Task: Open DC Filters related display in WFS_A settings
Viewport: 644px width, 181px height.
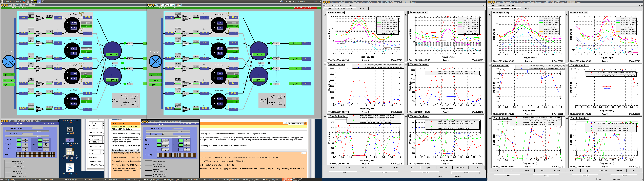Action: 9,75
